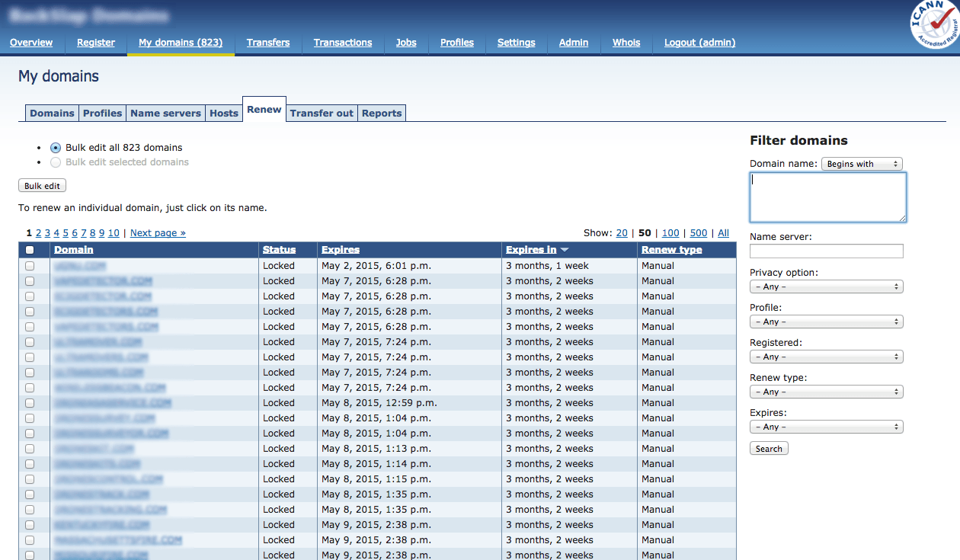Tick the checkbox for first domain row
This screenshot has height=560, width=960.
pos(30,266)
